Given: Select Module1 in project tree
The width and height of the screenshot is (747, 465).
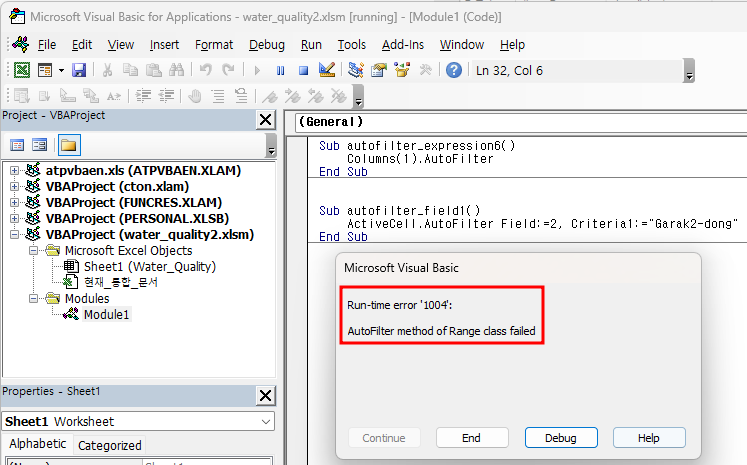Looking at the screenshot, I should (x=106, y=314).
